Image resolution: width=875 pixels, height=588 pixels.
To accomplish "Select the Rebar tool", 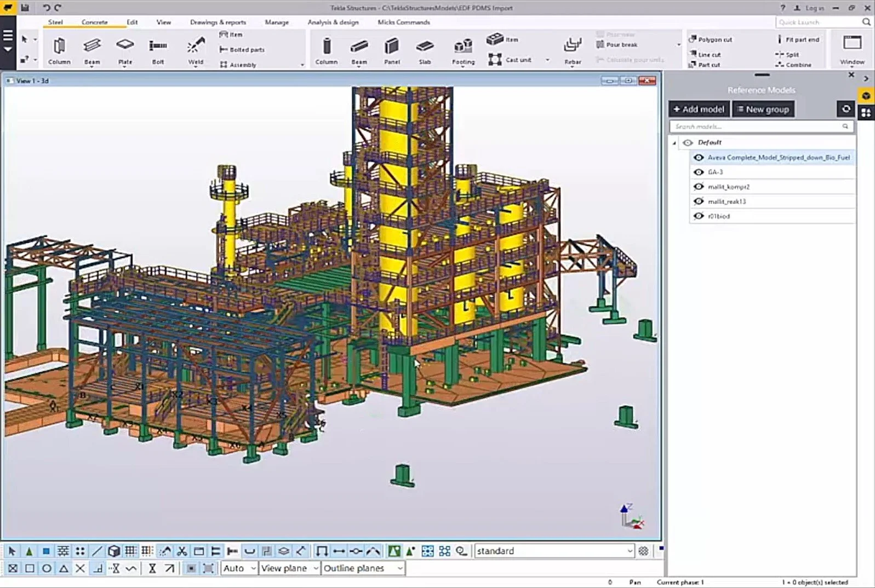I will tap(573, 51).
